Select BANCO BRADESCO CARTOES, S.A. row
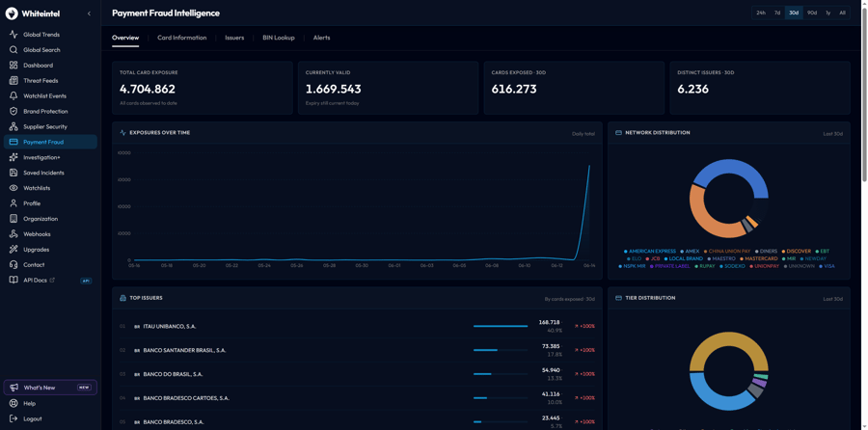Viewport: 868px width, 430px height. (357, 398)
